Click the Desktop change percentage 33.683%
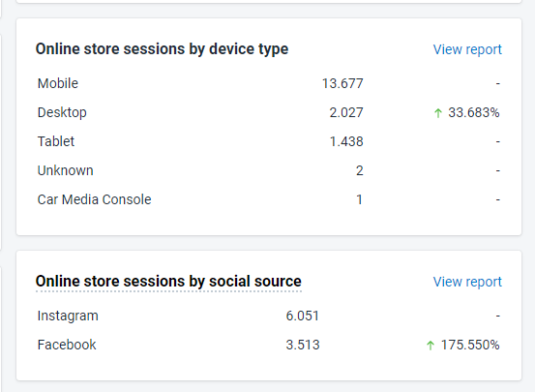Viewport: 535px width, 392px height. pos(474,112)
